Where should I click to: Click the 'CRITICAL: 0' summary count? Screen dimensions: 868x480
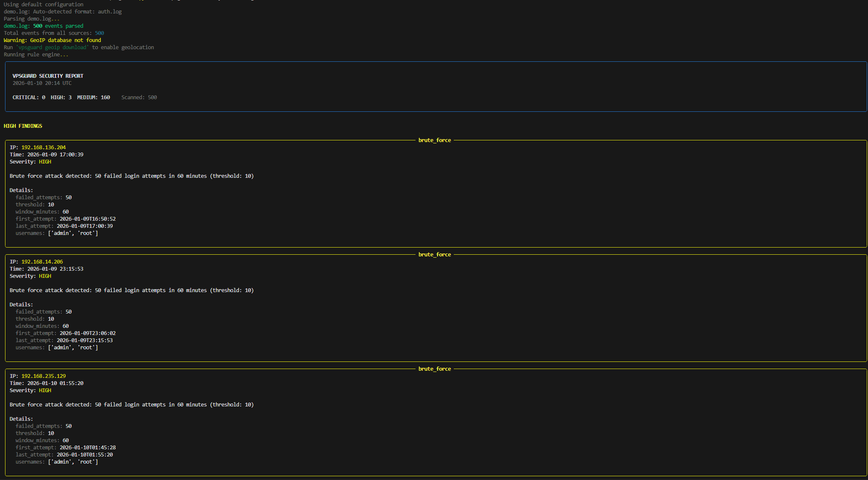click(29, 98)
